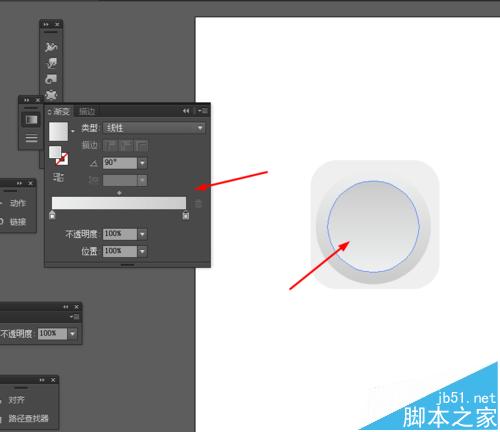
Task: Click the gradient slider bar
Action: (x=119, y=203)
